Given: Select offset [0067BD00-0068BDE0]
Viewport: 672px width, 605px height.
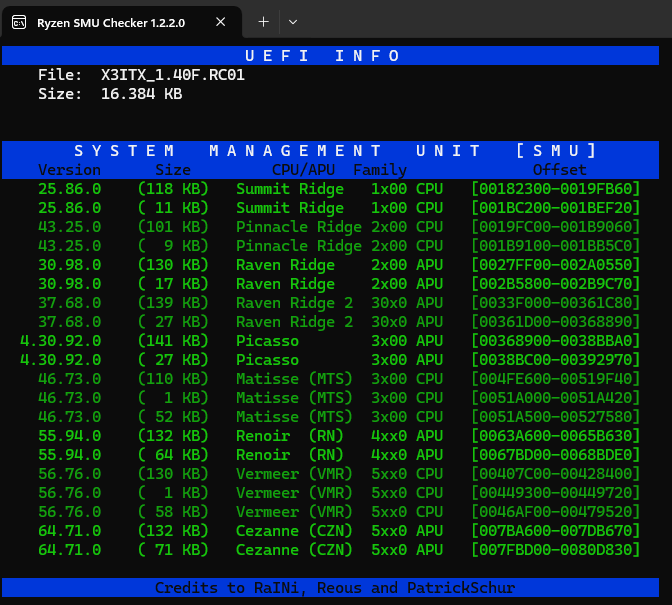Looking at the screenshot, I should tap(555, 455).
